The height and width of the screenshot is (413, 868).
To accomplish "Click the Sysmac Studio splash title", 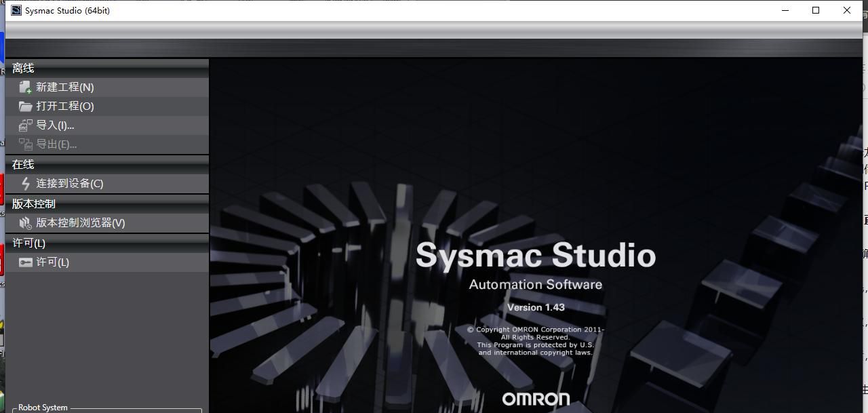I will [536, 255].
